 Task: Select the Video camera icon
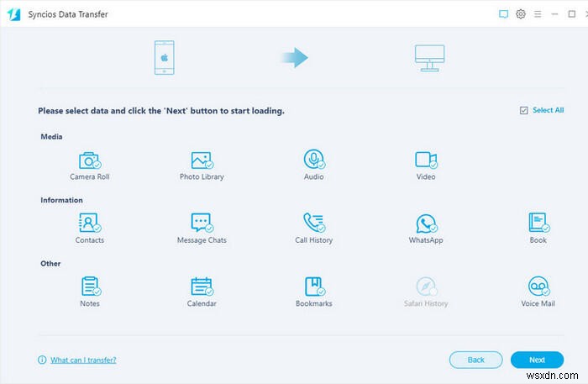tap(426, 160)
